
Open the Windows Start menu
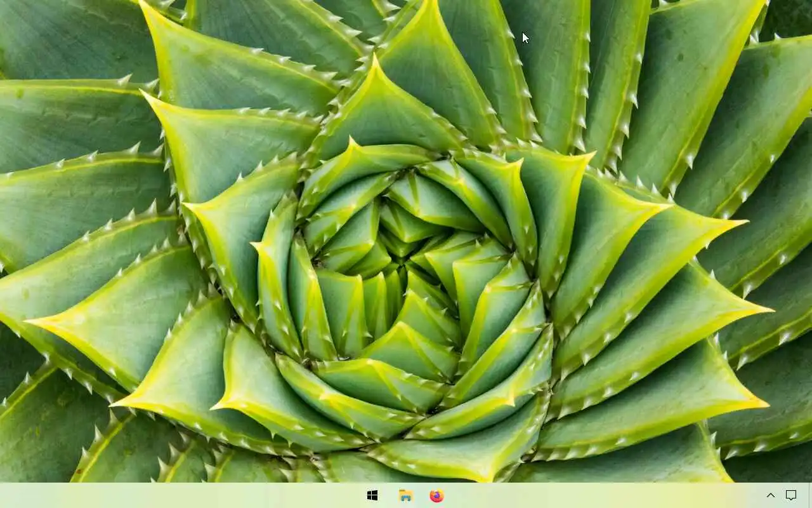[372, 495]
